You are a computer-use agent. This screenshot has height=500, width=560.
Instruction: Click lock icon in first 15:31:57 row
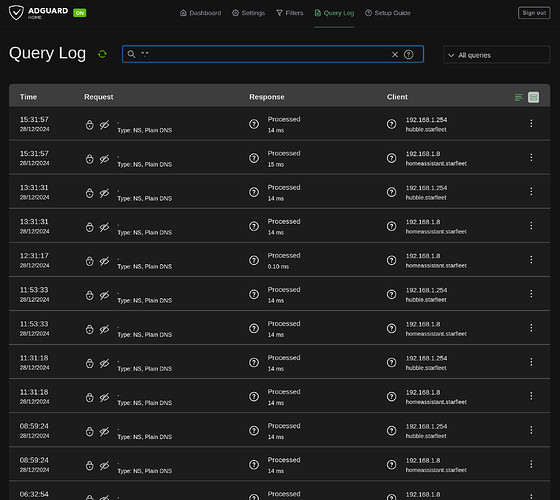tap(89, 125)
